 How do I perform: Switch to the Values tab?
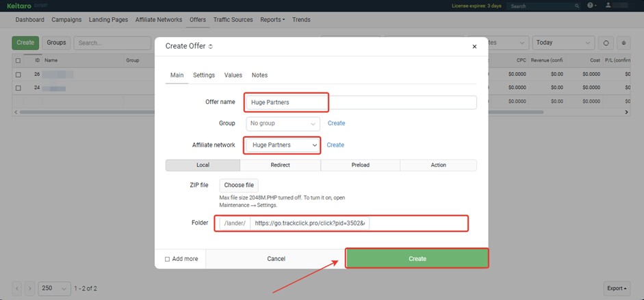[233, 75]
